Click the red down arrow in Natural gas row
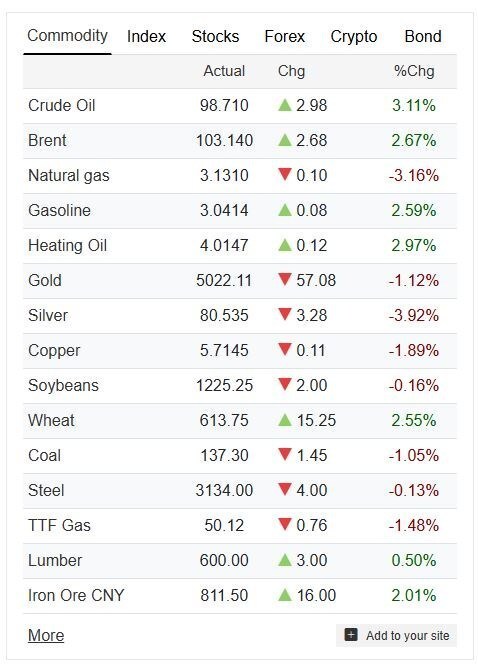Screen dimensions: 478x666 285,175
